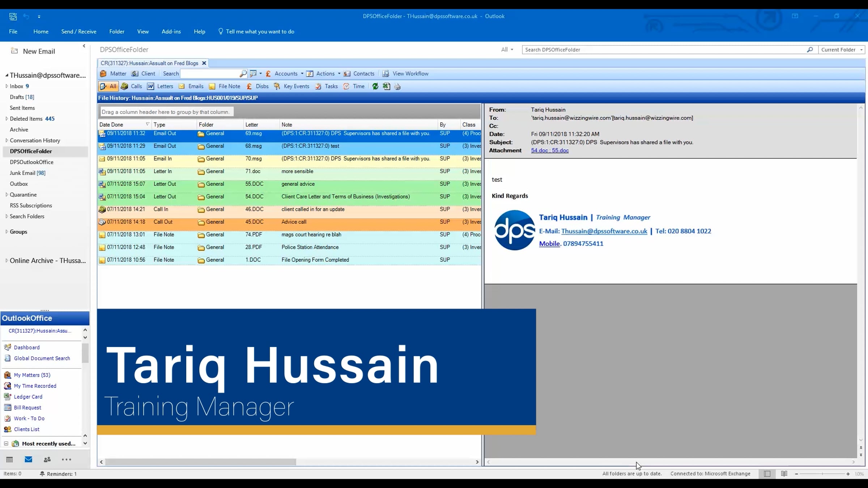The image size is (868, 488).
Task: Open the Folder ribbon tab
Action: click(117, 32)
